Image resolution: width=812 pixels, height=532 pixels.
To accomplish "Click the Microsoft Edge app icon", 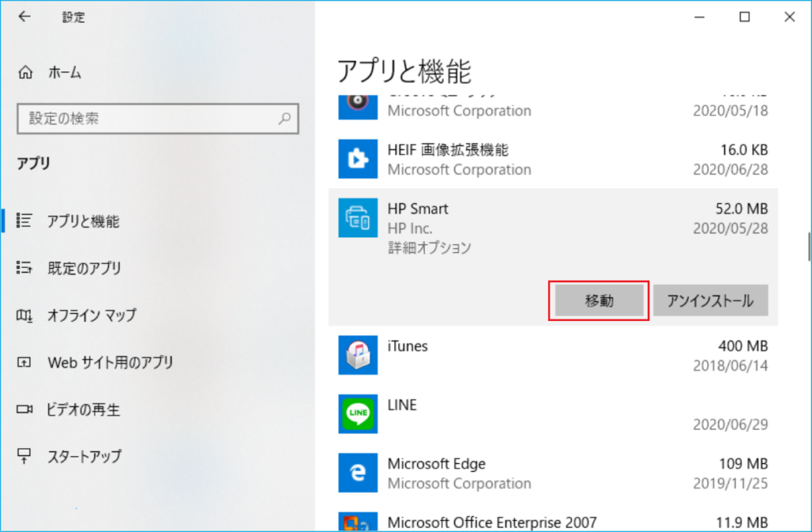I will (358, 473).
